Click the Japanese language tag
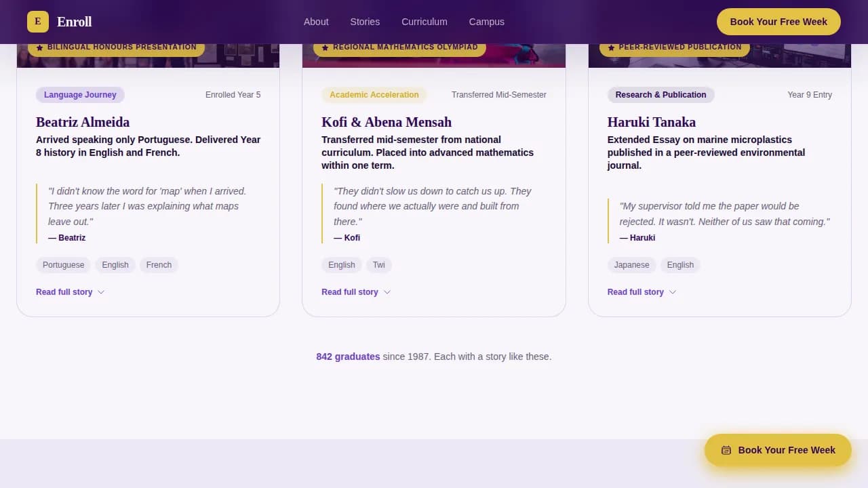Viewport: 868px width, 488px height. click(x=631, y=265)
